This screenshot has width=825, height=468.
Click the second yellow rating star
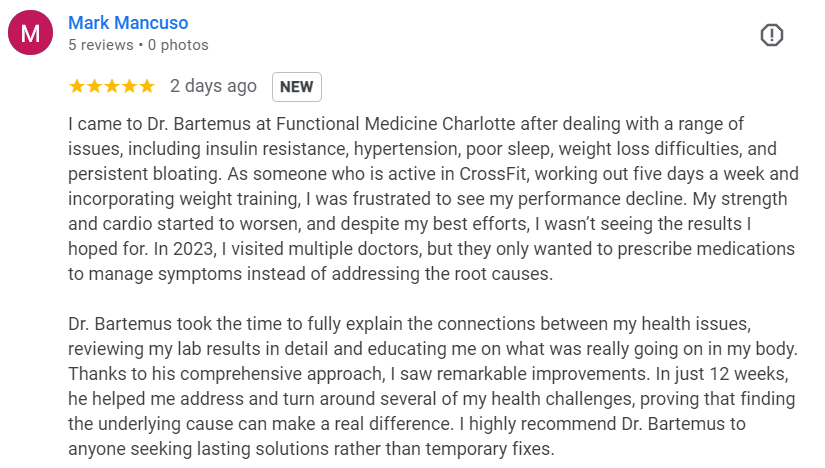pos(94,87)
